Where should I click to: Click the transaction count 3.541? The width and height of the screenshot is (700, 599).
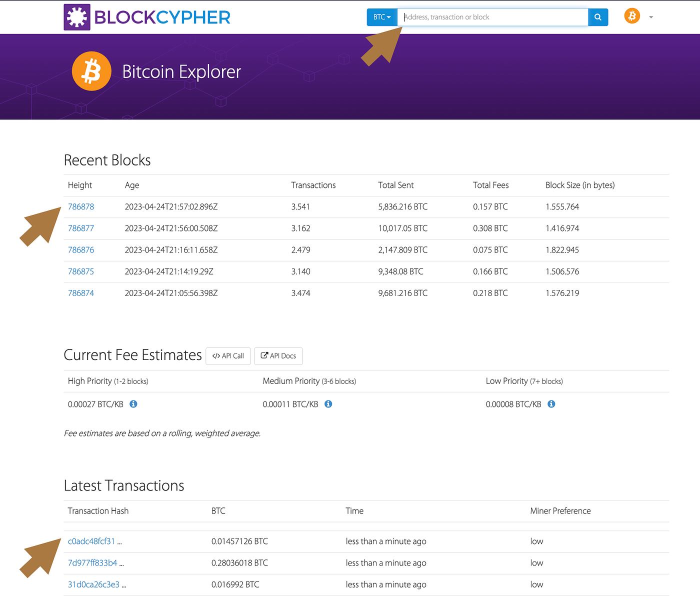pos(301,207)
